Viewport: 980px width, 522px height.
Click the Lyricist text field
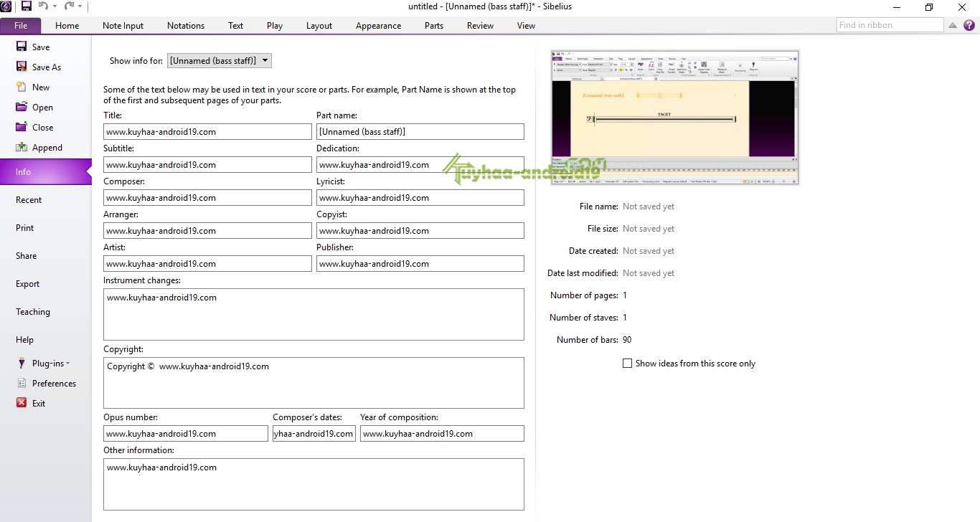[420, 198]
